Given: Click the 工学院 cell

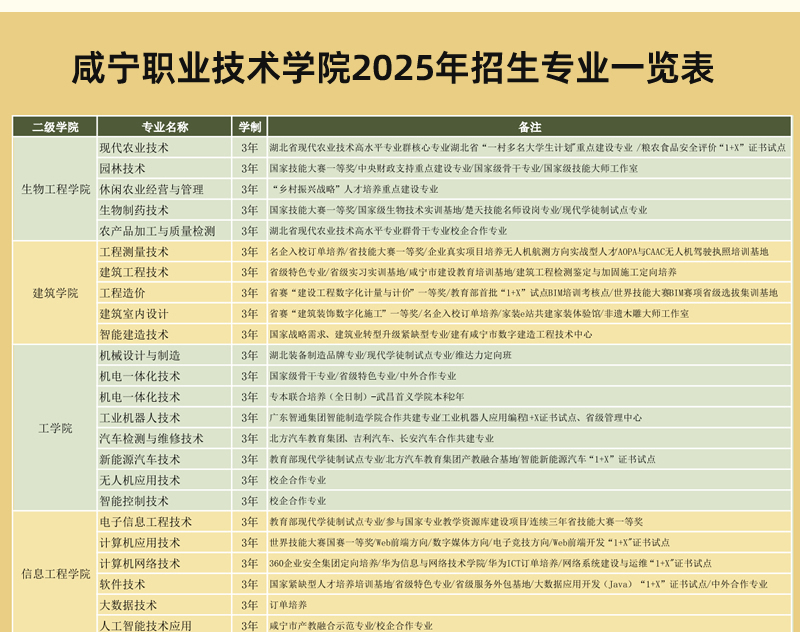Looking at the screenshot, I should coord(55,428).
